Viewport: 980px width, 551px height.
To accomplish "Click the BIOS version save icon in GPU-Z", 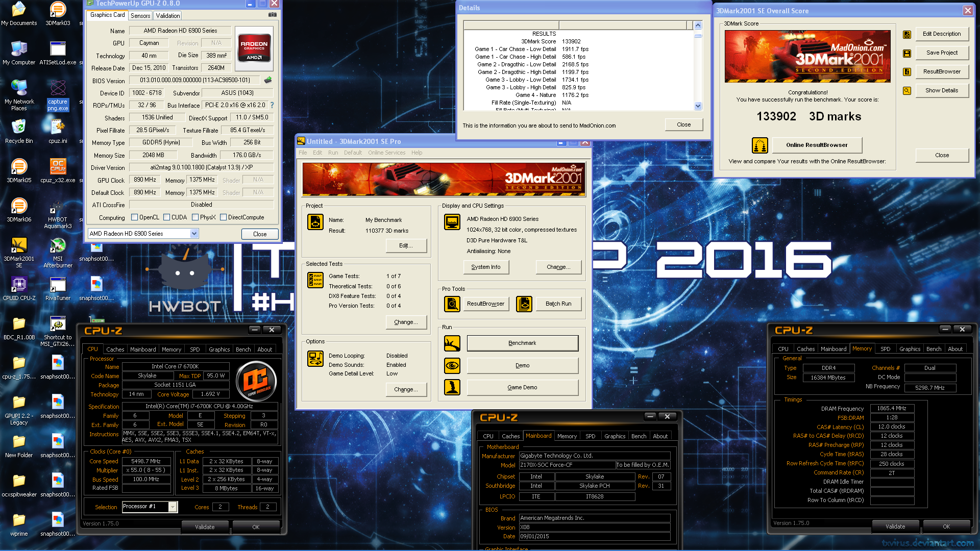I will [x=267, y=80].
